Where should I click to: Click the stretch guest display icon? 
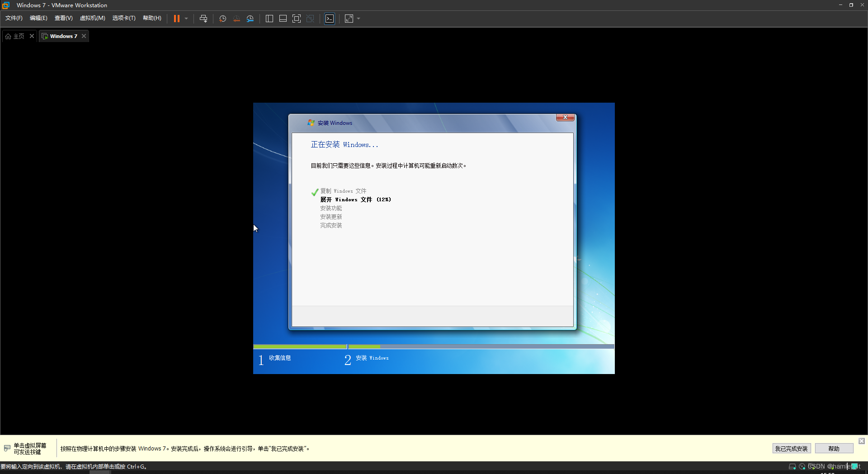tap(349, 19)
